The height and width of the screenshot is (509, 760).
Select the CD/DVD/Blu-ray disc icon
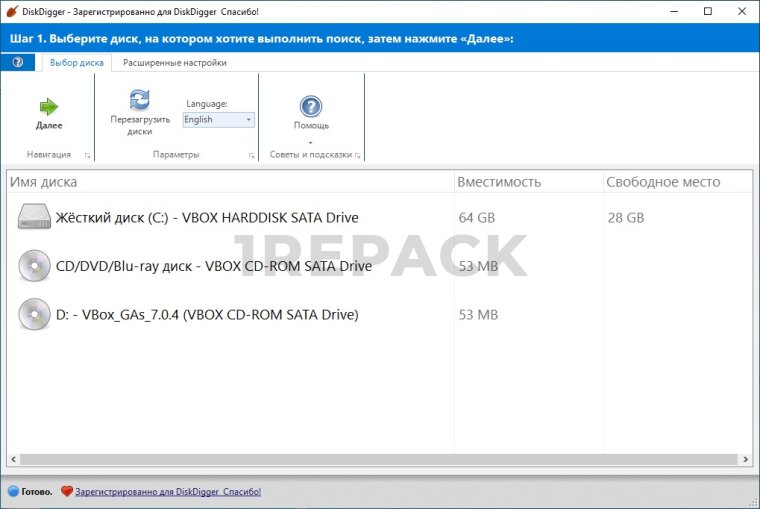(34, 266)
